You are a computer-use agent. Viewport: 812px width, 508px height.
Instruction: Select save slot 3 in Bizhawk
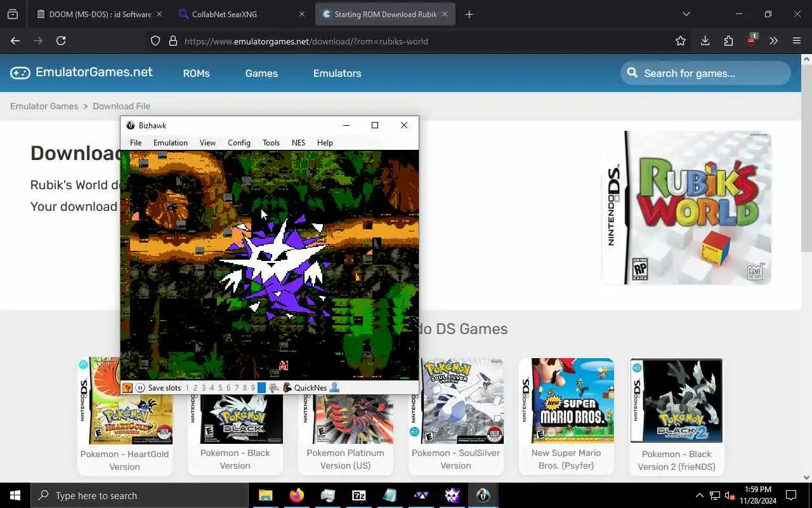(204, 388)
